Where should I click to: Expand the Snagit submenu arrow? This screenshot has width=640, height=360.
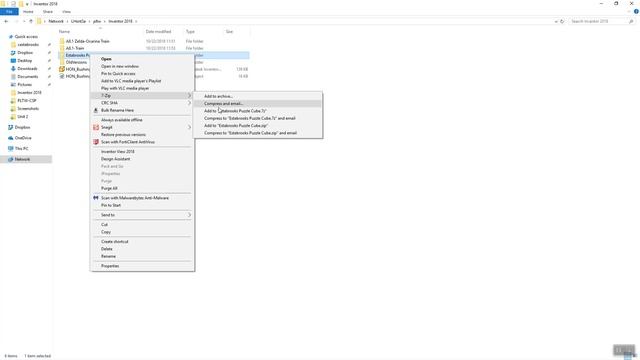189,127
